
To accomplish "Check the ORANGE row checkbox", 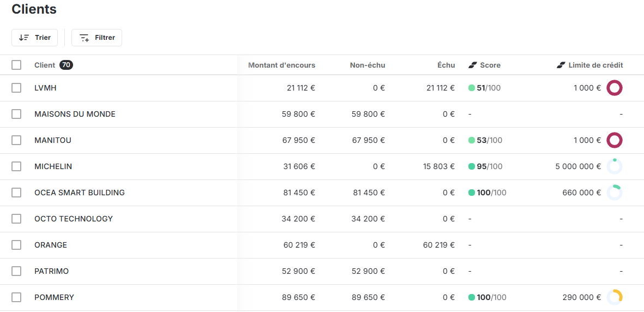I will (16, 245).
